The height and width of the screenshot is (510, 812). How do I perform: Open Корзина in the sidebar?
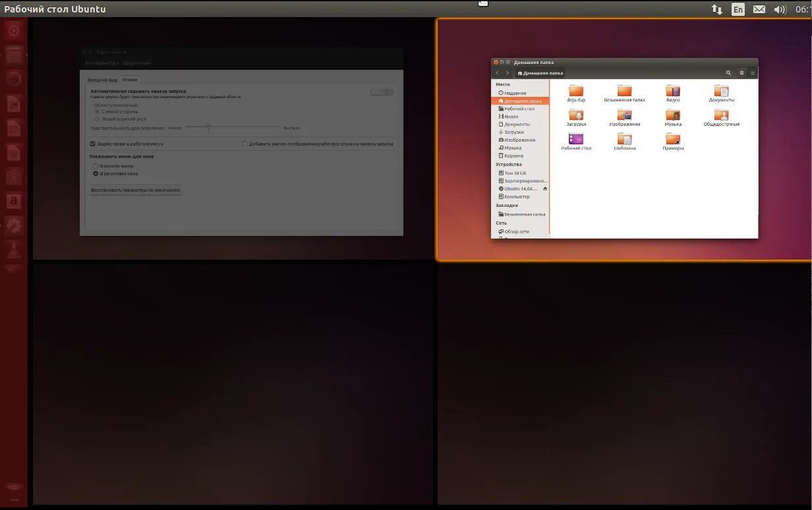pos(521,156)
